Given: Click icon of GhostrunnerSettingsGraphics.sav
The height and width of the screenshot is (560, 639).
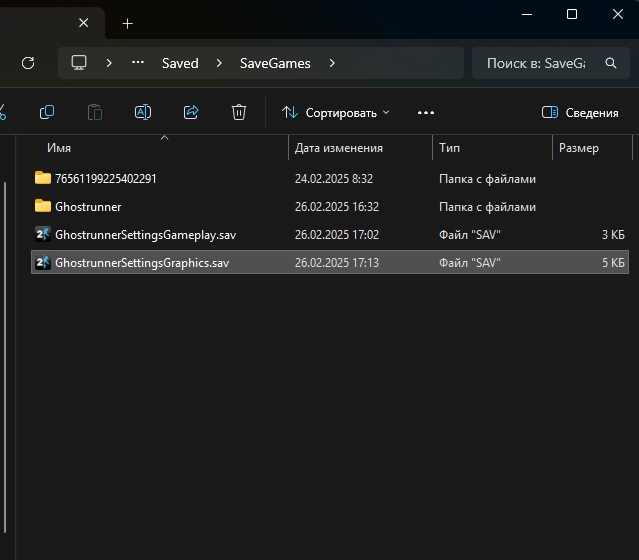Looking at the screenshot, I should pos(43,262).
